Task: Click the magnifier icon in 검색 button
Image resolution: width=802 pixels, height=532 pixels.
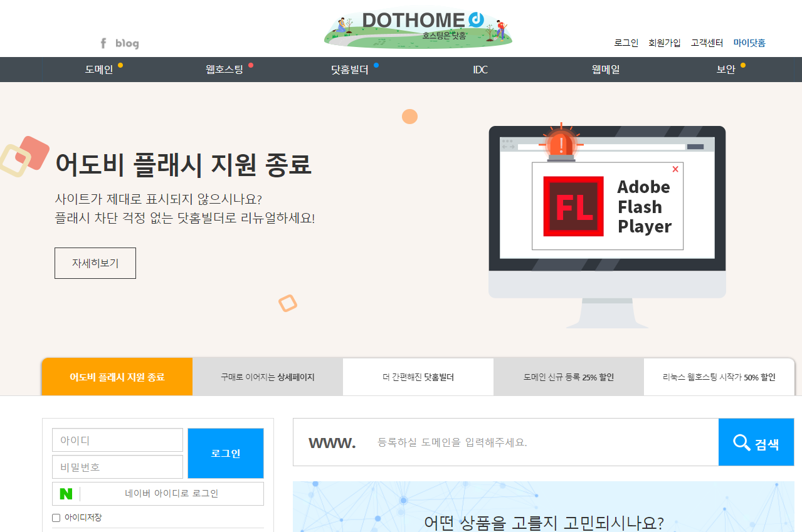Action: (742, 442)
